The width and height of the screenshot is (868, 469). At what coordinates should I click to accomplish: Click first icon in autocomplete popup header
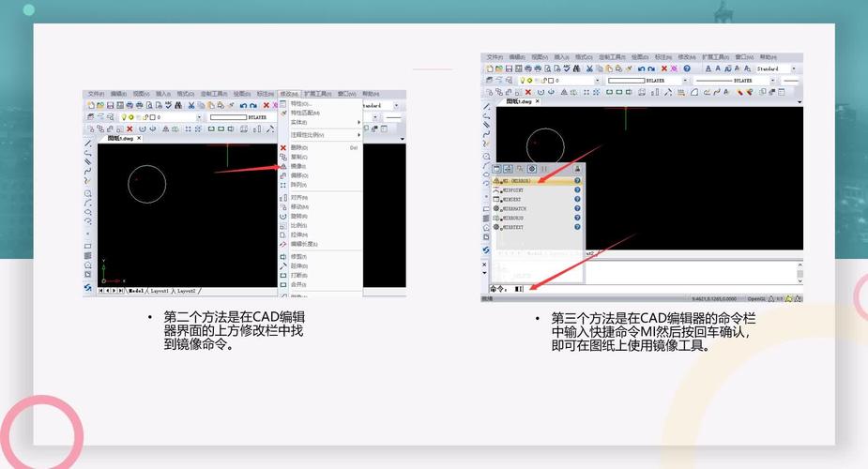pyautogui.click(x=496, y=169)
